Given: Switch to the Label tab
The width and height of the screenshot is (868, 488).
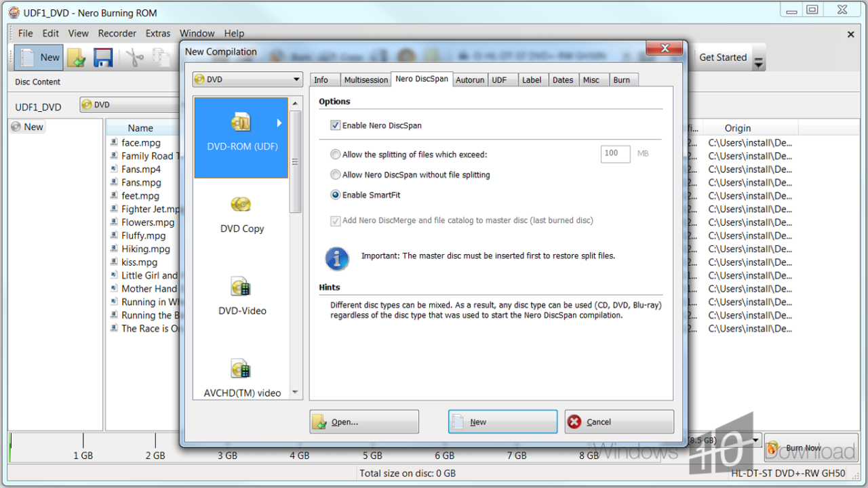Looking at the screenshot, I should click(x=532, y=80).
